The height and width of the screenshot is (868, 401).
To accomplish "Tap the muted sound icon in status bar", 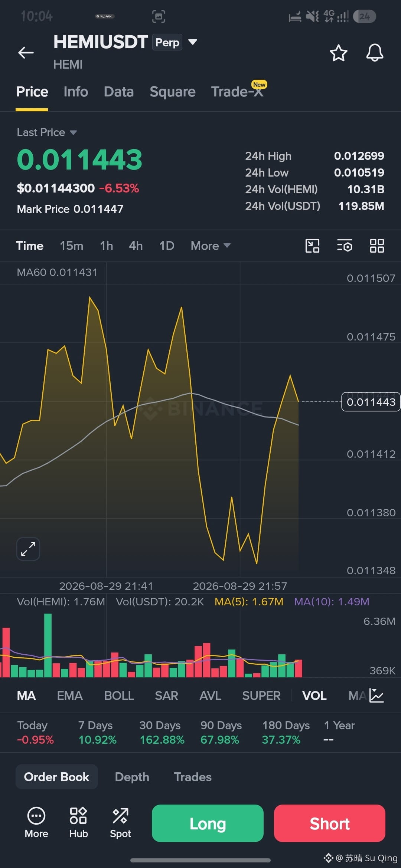I will [312, 16].
